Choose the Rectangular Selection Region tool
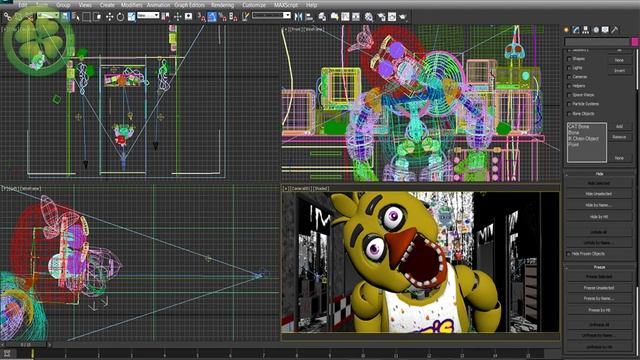Image resolution: width=640 pixels, height=360 pixels. click(x=87, y=17)
